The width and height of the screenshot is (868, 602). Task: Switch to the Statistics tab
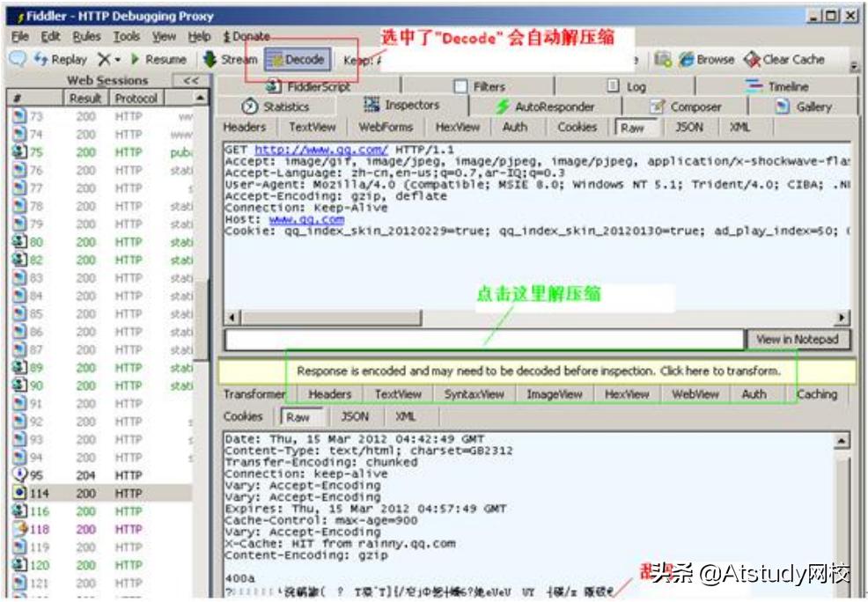(x=276, y=106)
